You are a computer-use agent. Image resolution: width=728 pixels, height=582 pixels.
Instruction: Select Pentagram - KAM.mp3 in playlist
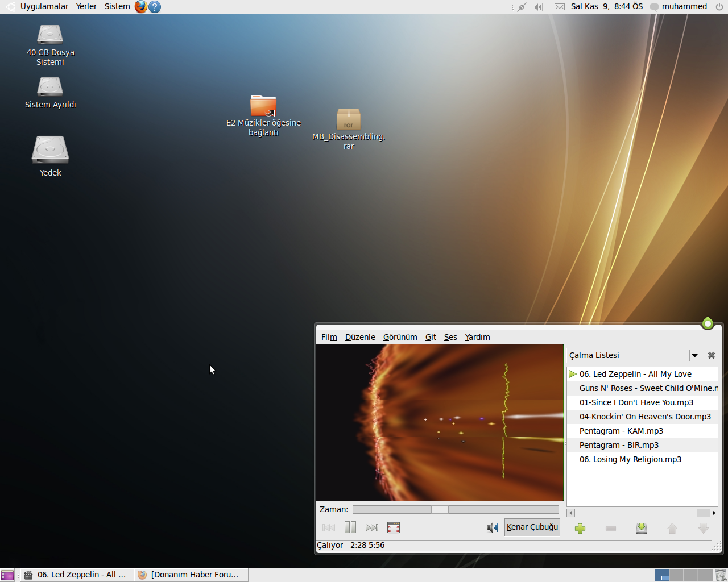[642, 431]
